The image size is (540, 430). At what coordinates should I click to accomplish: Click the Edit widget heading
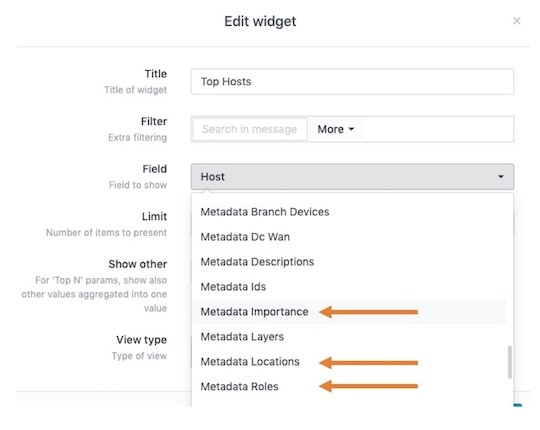point(260,21)
